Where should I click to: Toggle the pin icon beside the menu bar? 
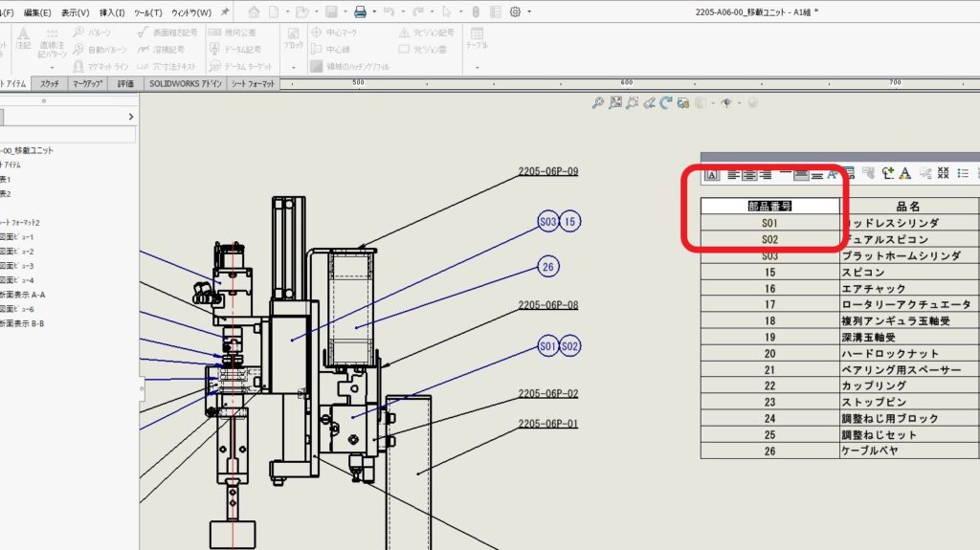point(225,12)
